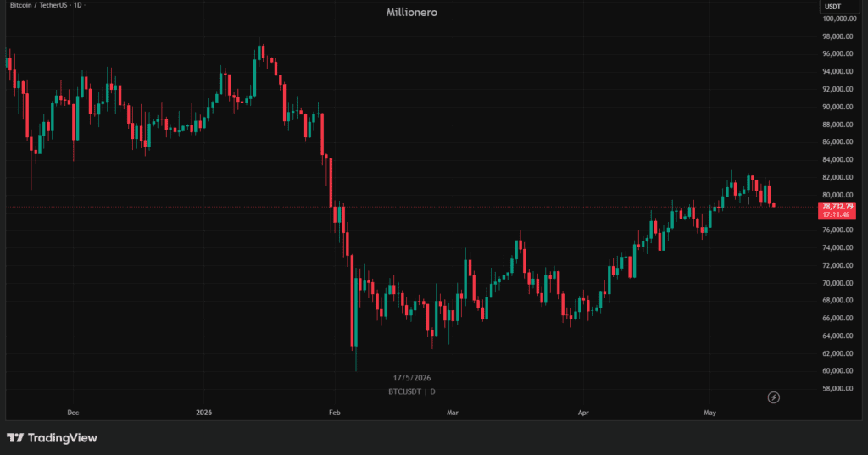Click the 17/5/2026 date caption

click(411, 378)
